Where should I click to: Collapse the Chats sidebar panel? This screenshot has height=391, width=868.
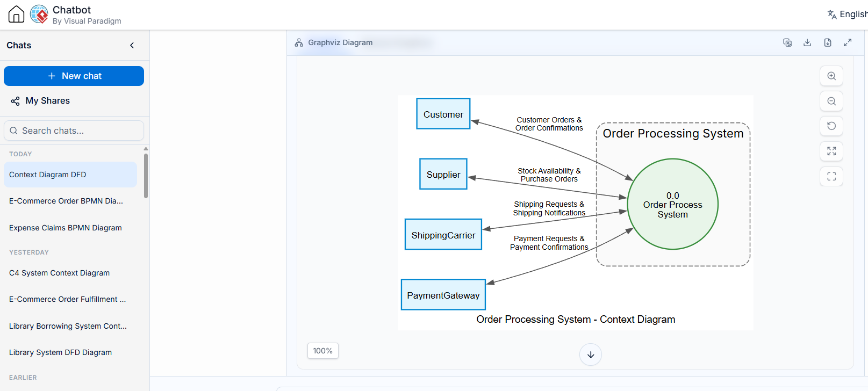132,46
